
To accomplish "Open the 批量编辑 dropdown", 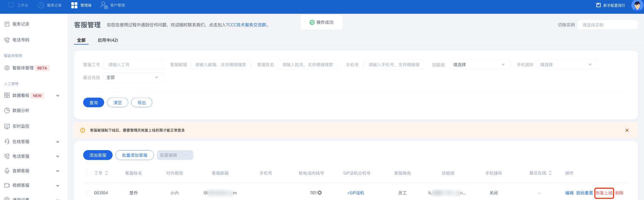I will click(175, 155).
